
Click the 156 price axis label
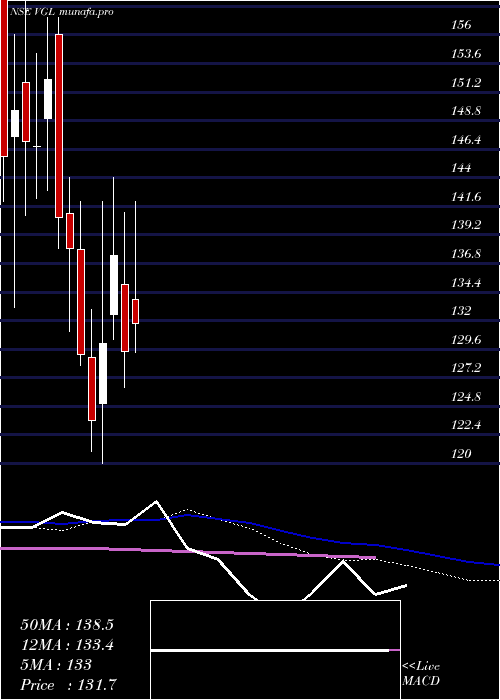pyautogui.click(x=461, y=25)
